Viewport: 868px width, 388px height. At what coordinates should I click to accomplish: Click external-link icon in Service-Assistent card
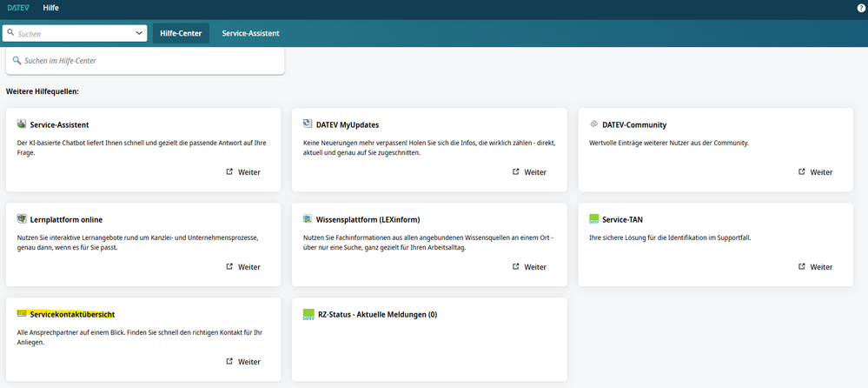229,172
